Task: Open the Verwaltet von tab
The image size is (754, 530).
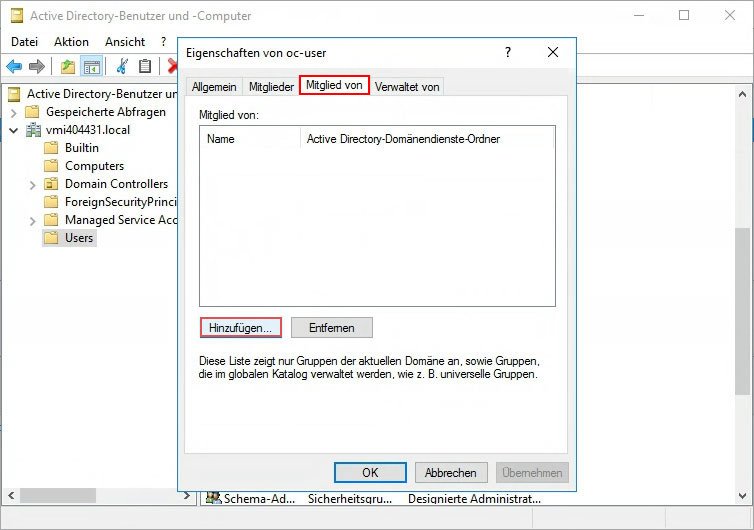Action: pos(407,87)
